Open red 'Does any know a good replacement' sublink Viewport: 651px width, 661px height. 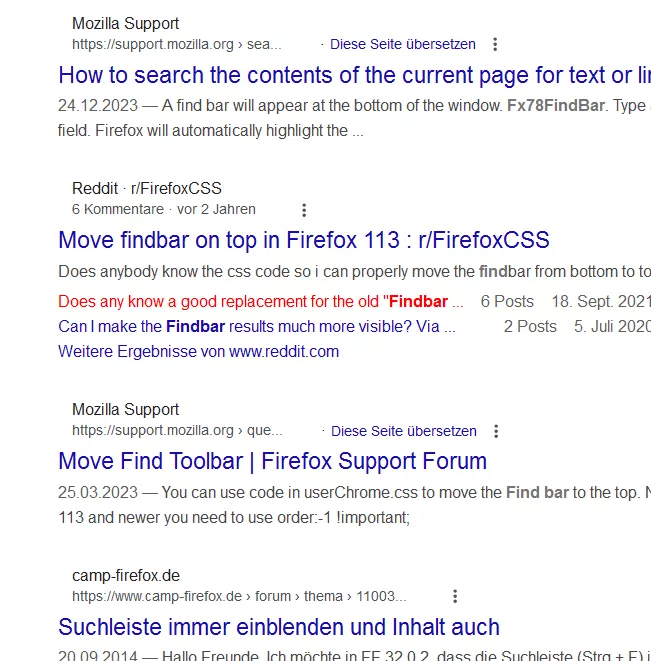point(261,301)
